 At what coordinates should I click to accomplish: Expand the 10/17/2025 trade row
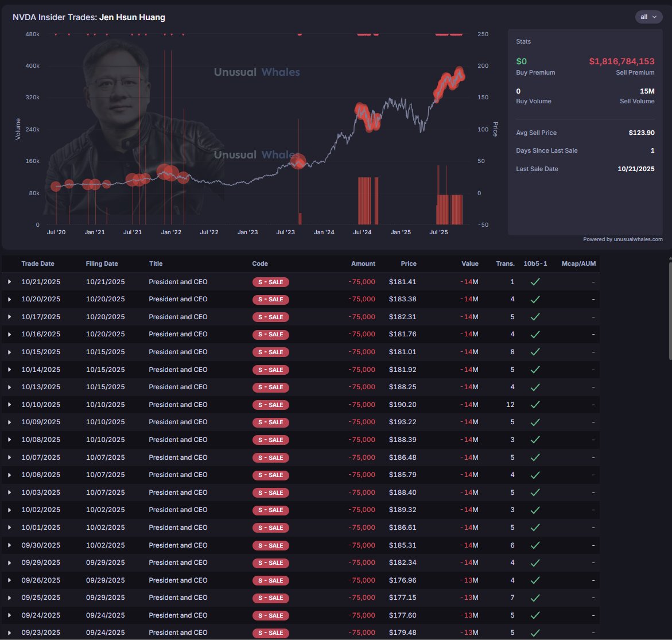pos(9,317)
